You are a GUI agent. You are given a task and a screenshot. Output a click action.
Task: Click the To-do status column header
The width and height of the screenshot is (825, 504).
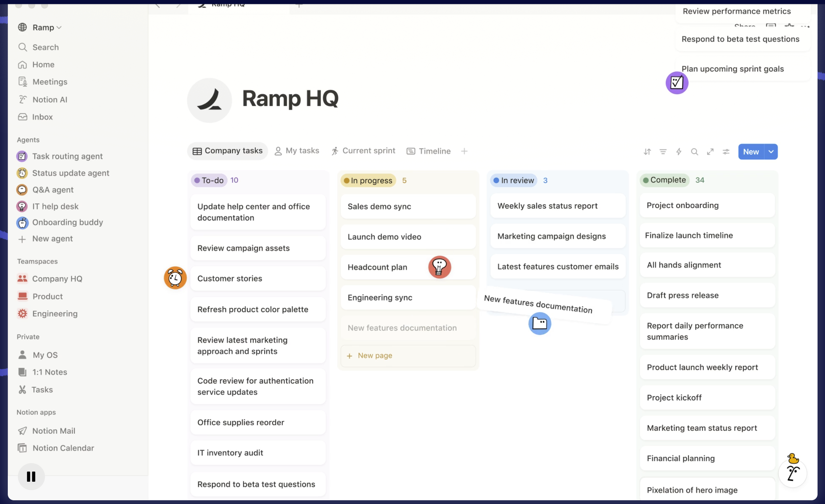pyautogui.click(x=209, y=180)
